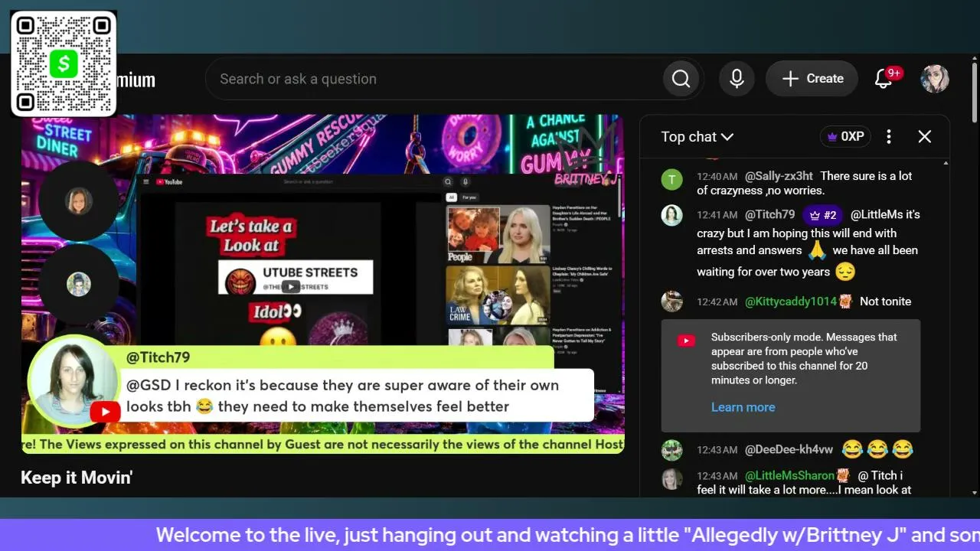Click the UTUBE STREETS channel logo
This screenshot has height=551, width=980.
240,281
